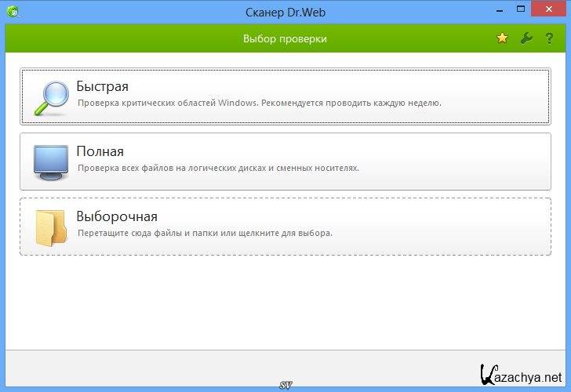Image resolution: width=571 pixels, height=392 pixels.
Task: Click the magnifying glass quick scan icon
Action: click(49, 97)
